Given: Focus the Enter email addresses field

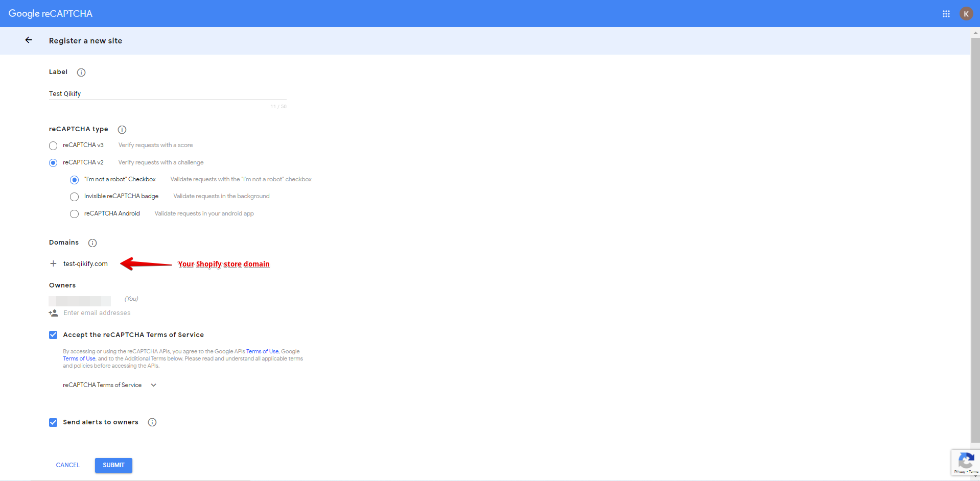Looking at the screenshot, I should coord(97,313).
